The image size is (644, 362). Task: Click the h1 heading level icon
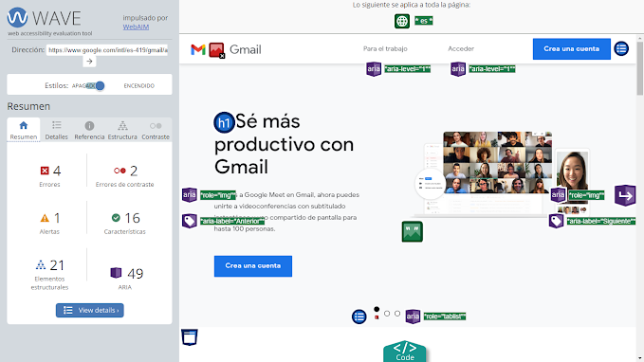(224, 122)
